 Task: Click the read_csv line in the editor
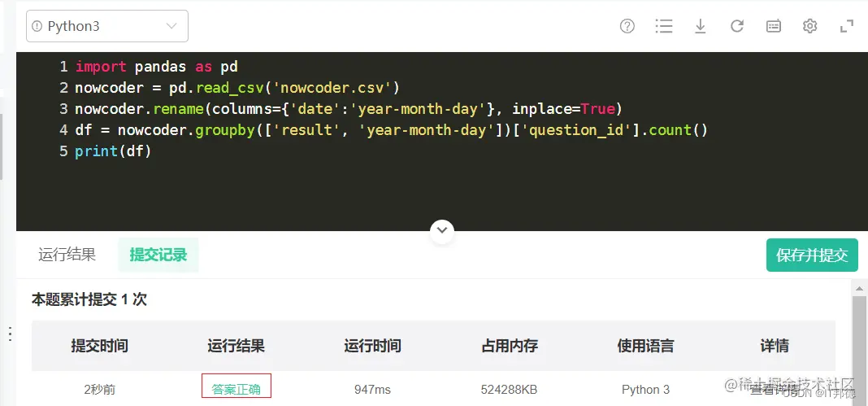(x=237, y=88)
